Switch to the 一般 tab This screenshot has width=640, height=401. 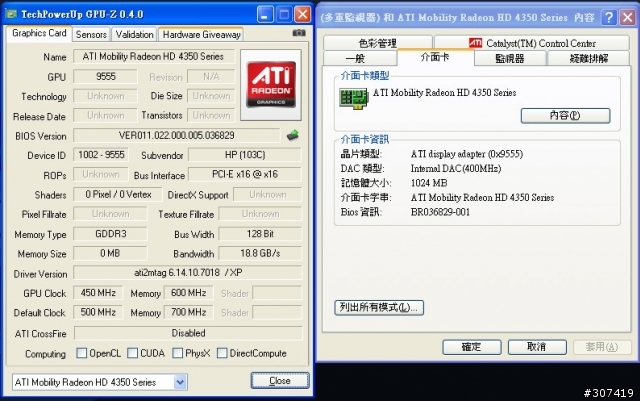tap(360, 58)
